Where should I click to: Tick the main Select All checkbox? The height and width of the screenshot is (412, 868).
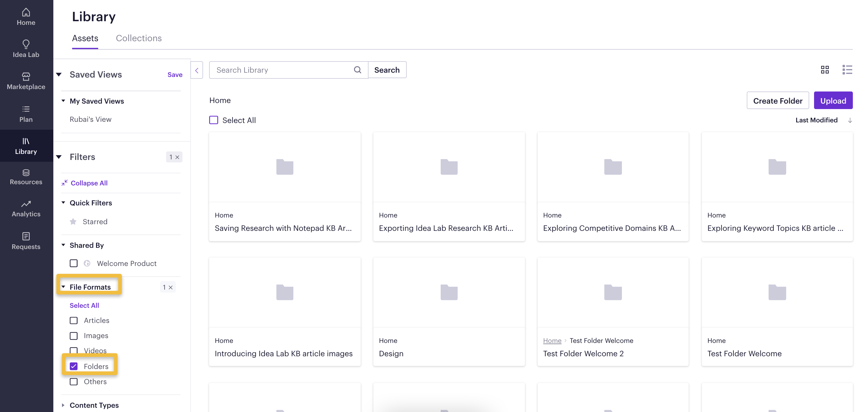tap(214, 120)
